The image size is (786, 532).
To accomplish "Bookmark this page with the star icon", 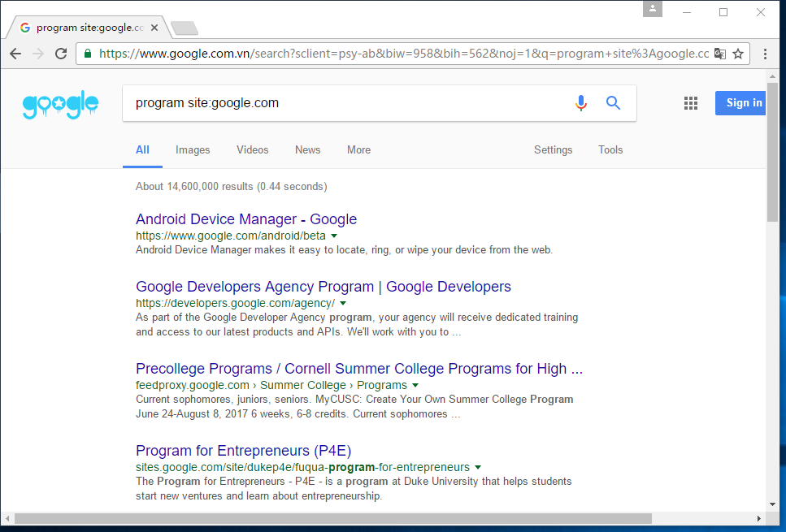I will pyautogui.click(x=738, y=54).
